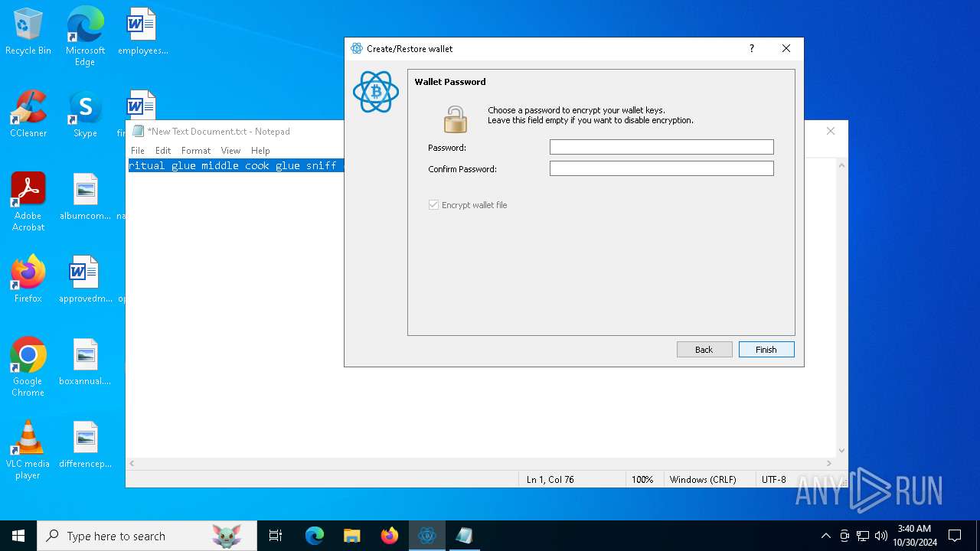Click 'UTF-8' encoding in status bar

pos(774,480)
